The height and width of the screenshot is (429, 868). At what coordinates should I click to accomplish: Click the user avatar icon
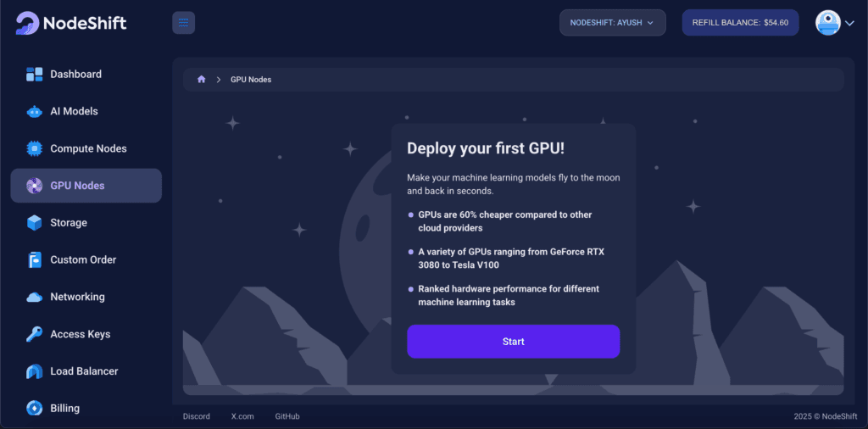[x=828, y=23]
